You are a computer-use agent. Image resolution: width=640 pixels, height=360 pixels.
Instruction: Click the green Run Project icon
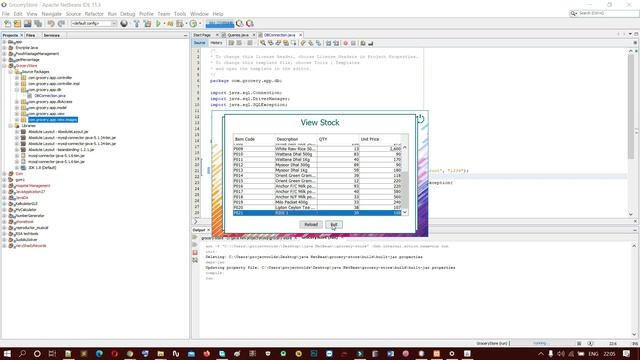[158, 24]
